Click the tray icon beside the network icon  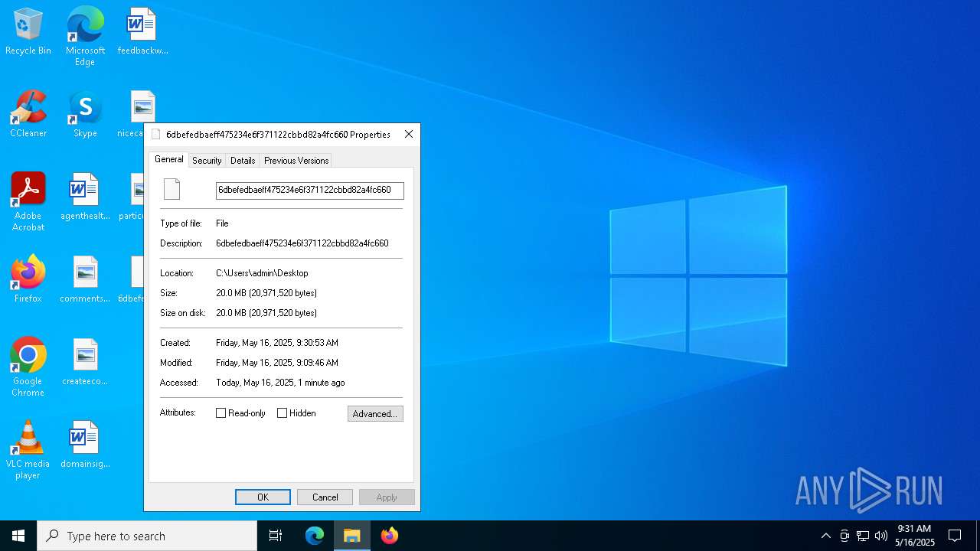[x=844, y=536]
